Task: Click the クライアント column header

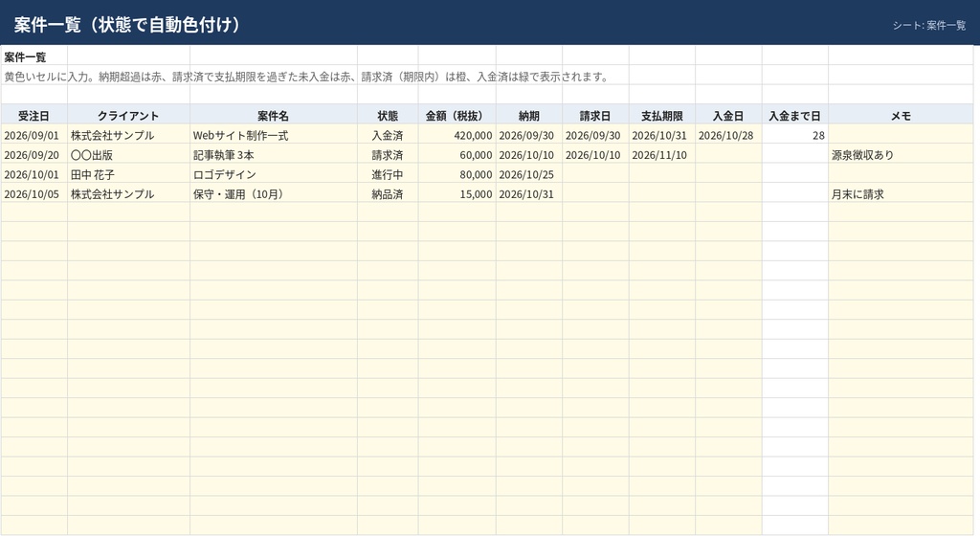Action: [128, 116]
